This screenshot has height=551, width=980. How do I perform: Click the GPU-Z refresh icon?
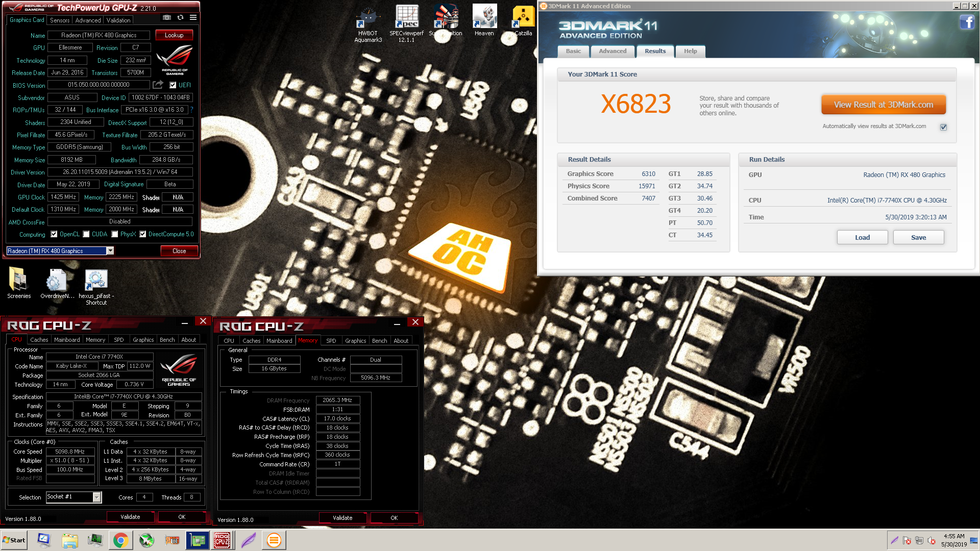coord(180,17)
